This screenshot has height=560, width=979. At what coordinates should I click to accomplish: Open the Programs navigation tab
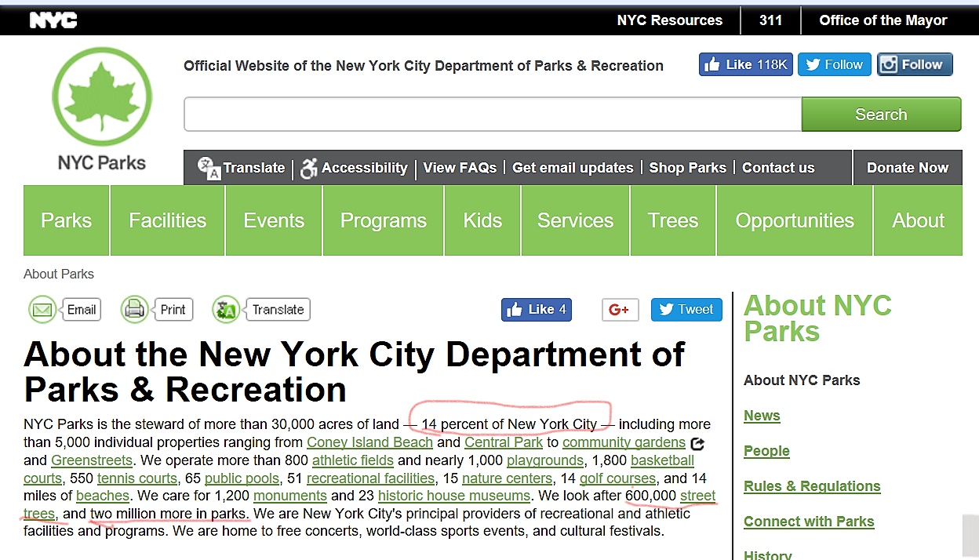coord(384,220)
